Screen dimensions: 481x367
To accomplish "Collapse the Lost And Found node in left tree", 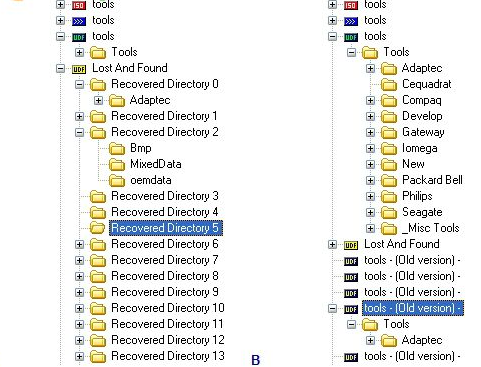I will coord(60,68).
